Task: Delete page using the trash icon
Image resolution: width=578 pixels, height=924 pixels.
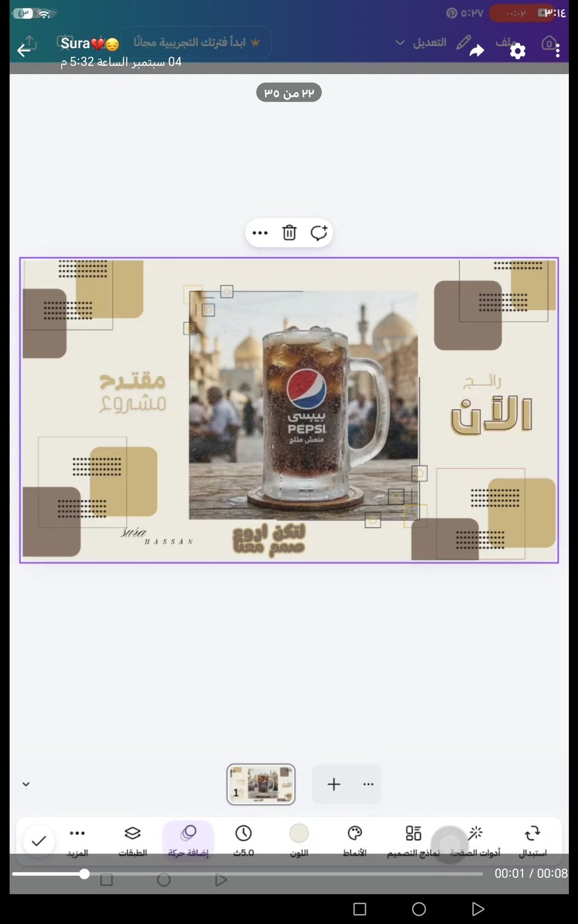Action: (x=289, y=233)
